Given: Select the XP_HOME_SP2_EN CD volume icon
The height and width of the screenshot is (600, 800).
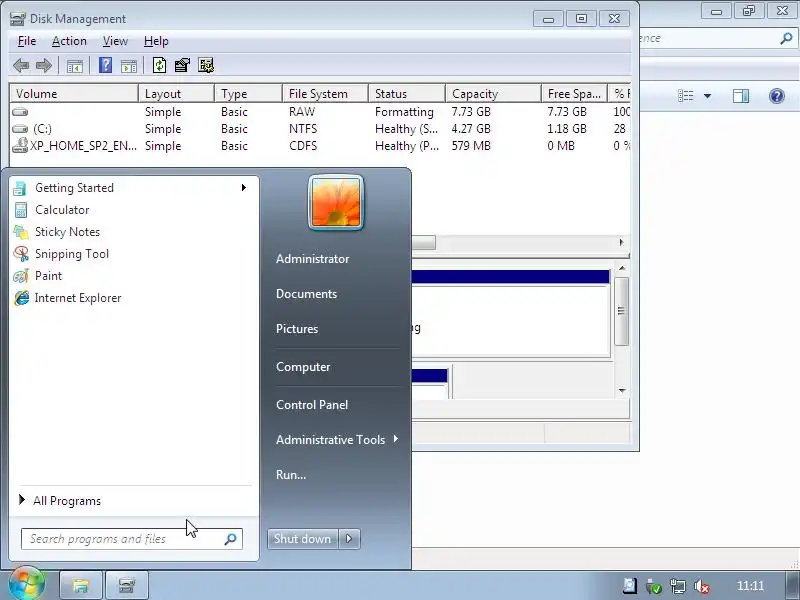Looking at the screenshot, I should 20,145.
